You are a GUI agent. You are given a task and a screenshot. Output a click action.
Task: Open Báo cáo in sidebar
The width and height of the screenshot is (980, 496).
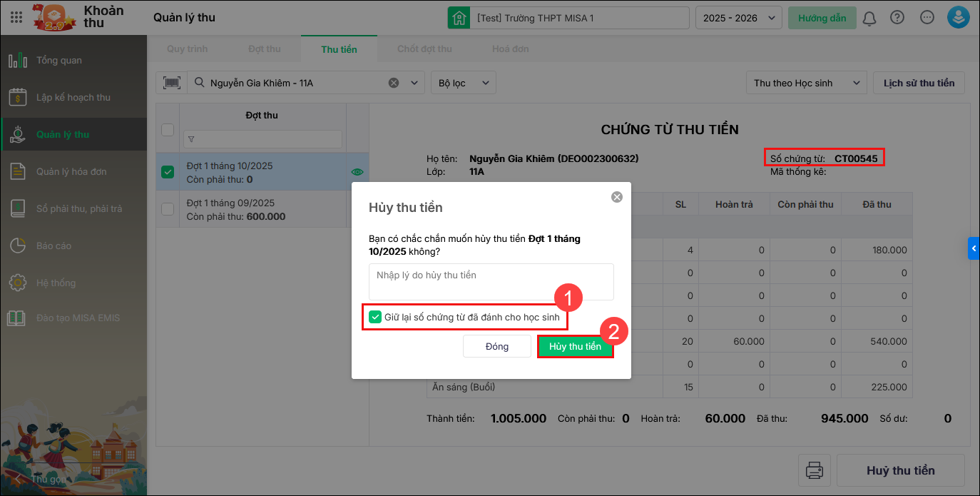tap(73, 246)
